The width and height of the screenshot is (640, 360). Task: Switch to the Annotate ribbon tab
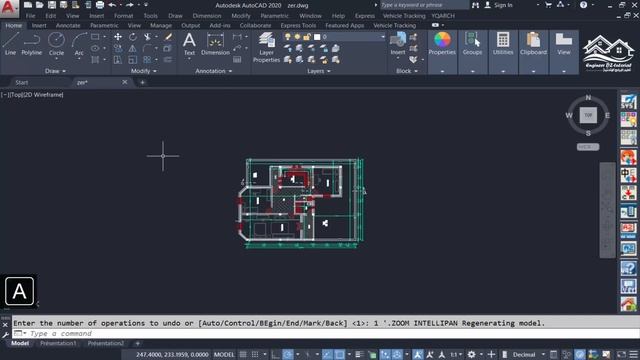point(68,25)
